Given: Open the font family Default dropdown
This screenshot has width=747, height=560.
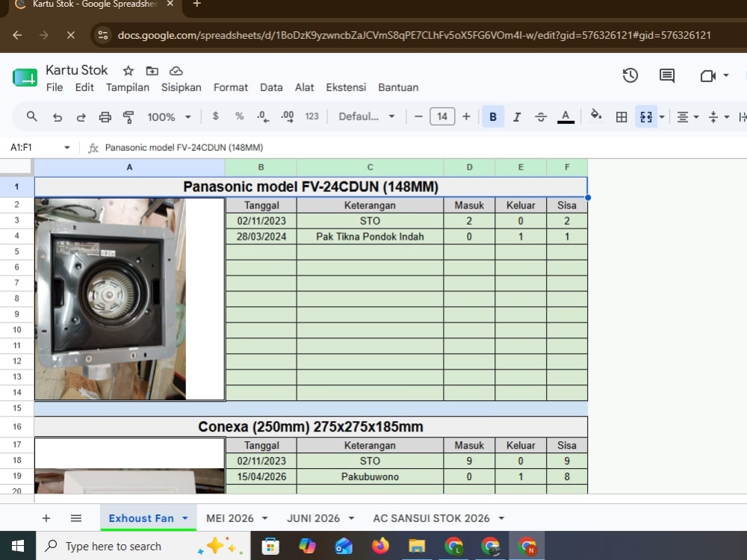Looking at the screenshot, I should tap(366, 116).
